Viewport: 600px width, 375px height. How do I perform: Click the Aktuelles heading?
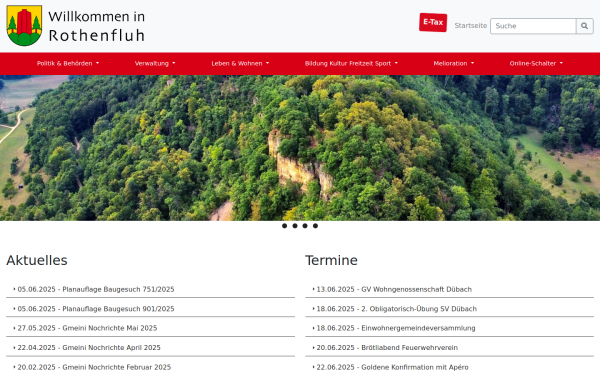[37, 260]
